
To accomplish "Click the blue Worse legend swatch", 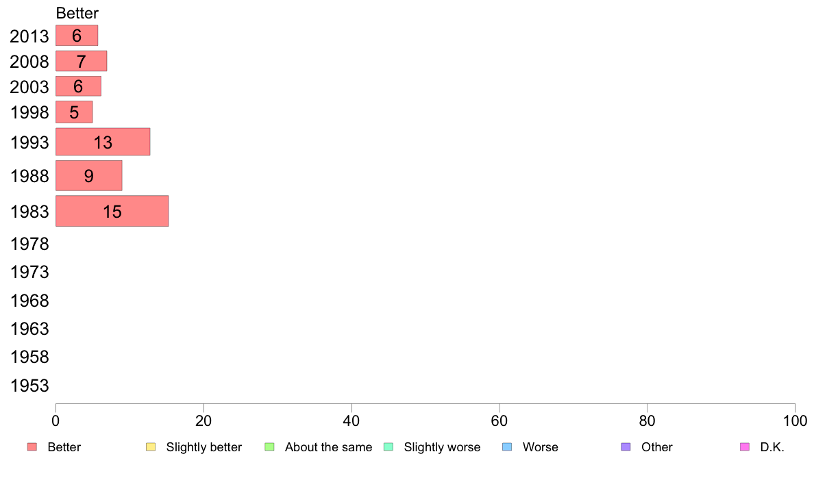I will click(507, 447).
